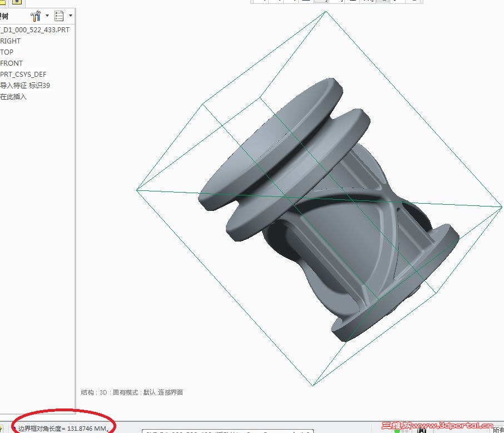This screenshot has height=433, width=504.
Task: Select the RIGHT datum plane in the tree
Action: point(10,41)
